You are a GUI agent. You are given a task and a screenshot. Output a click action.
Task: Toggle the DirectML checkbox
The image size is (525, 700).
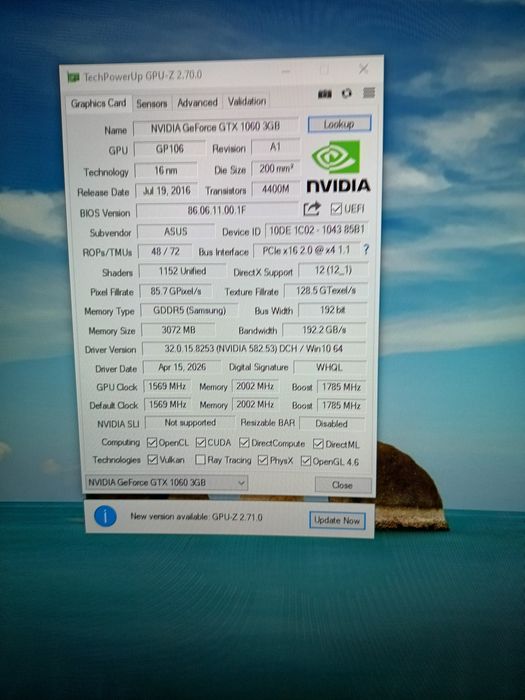tap(318, 444)
